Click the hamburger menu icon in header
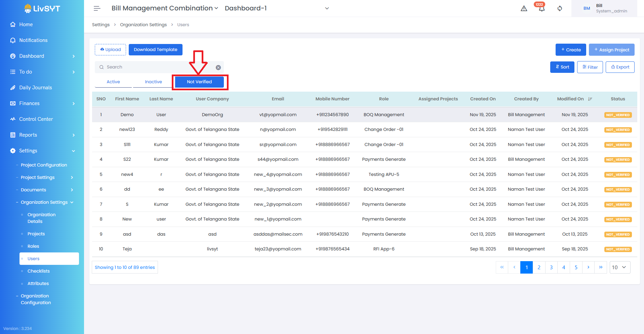This screenshot has width=644, height=334. (97, 8)
